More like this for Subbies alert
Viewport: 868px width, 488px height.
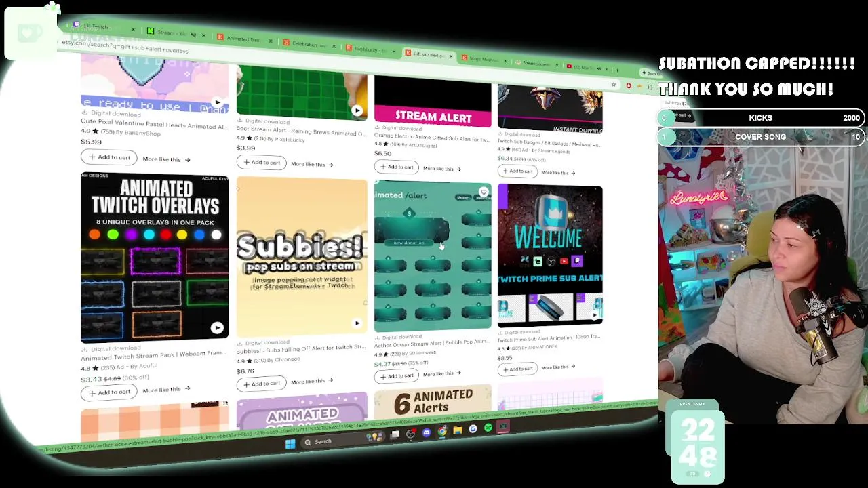coord(312,382)
